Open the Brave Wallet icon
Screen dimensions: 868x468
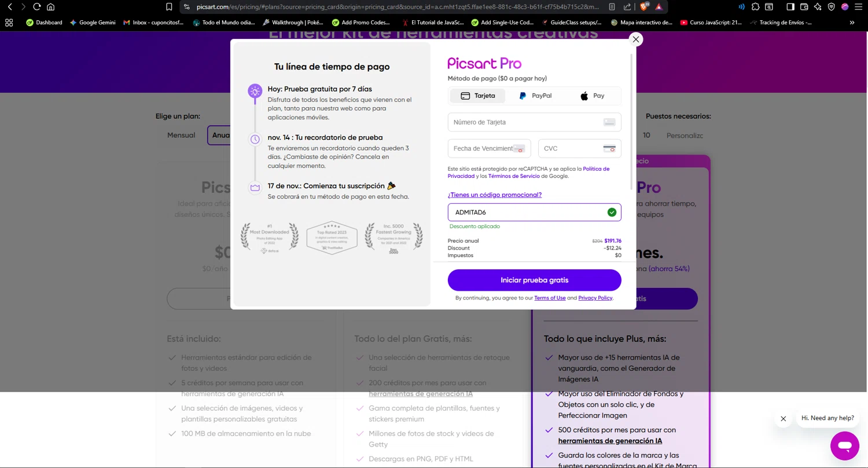[804, 7]
